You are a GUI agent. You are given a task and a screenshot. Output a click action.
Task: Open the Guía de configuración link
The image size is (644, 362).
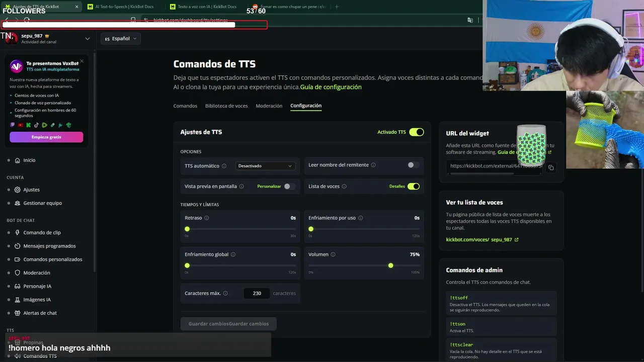pyautogui.click(x=331, y=87)
